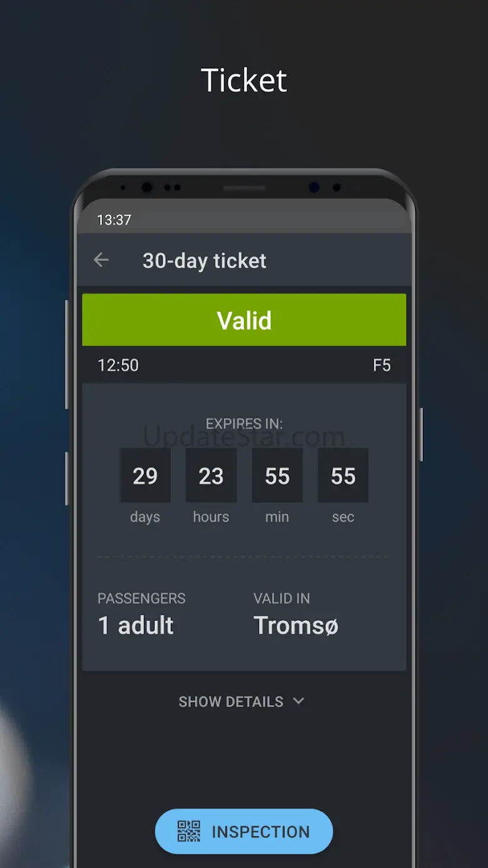Click the PASSENGERS label
The width and height of the screenshot is (488, 868).
(x=141, y=598)
